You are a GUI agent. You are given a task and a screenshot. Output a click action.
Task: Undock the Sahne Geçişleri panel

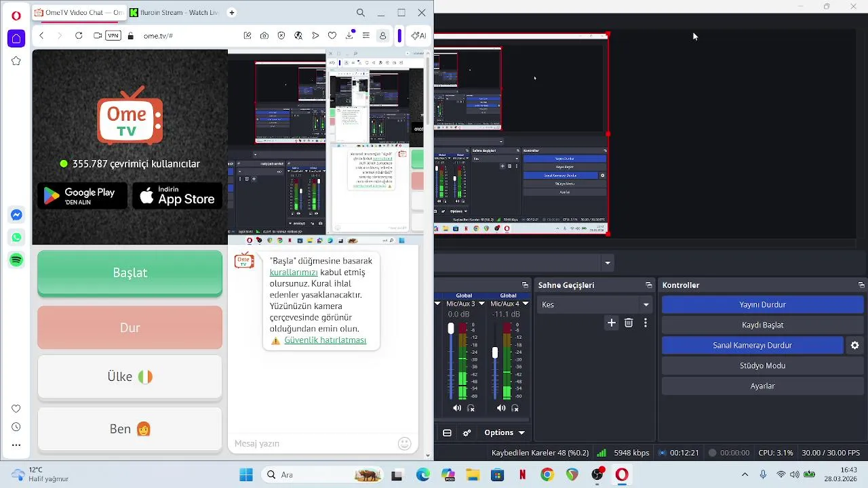click(649, 285)
